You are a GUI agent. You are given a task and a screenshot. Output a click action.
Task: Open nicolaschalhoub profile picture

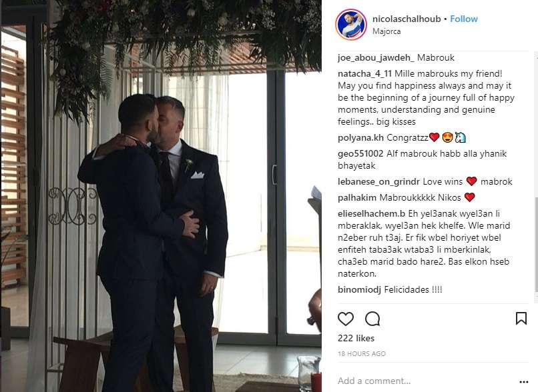point(351,24)
